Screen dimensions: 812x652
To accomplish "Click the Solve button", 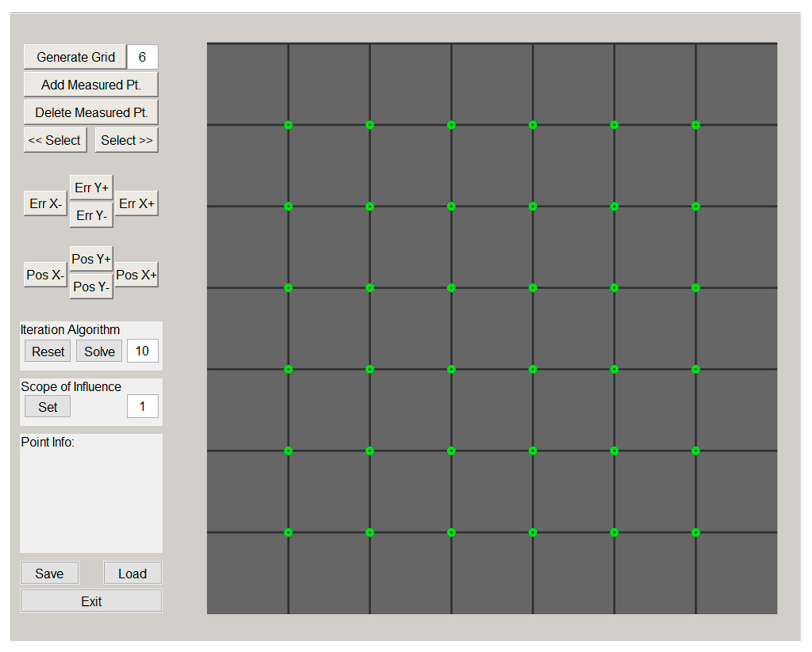I will [99, 351].
